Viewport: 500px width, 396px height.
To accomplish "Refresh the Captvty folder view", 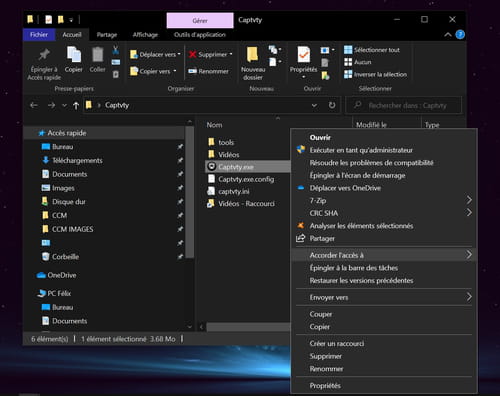I will pyautogui.click(x=332, y=105).
